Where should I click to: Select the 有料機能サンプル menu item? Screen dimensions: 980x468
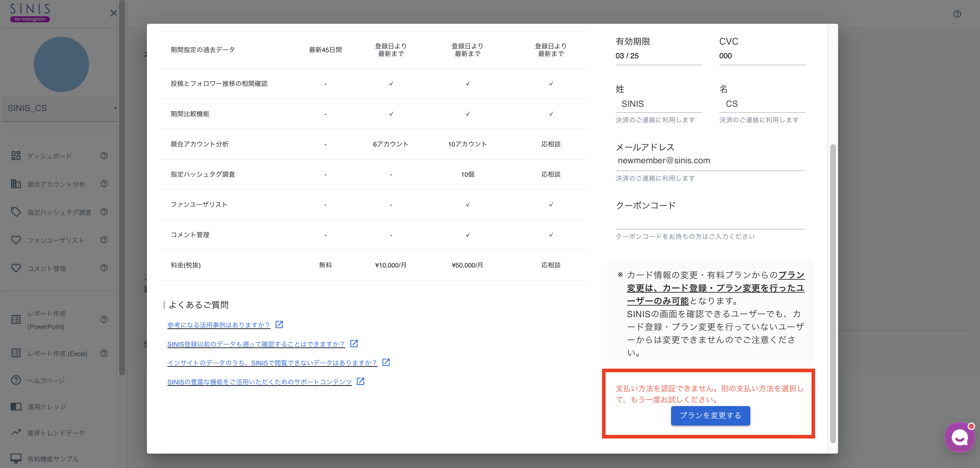click(x=52, y=459)
